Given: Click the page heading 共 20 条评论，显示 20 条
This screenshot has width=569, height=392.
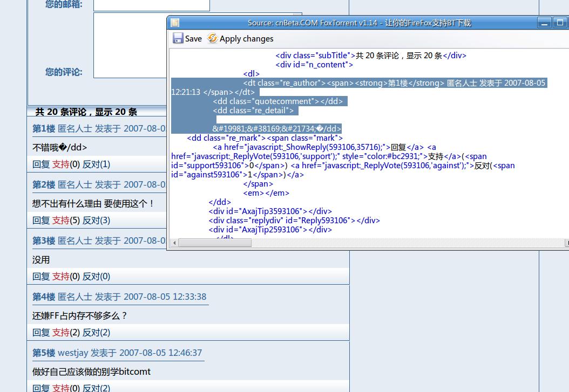Looking at the screenshot, I should [86, 112].
